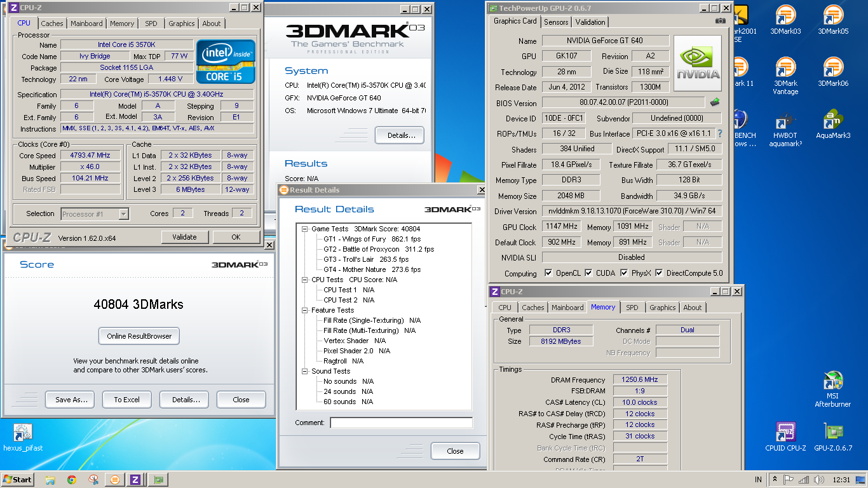Toggle the DirectCompute 5.0 checkbox
The height and width of the screenshot is (488, 868).
click(x=660, y=273)
